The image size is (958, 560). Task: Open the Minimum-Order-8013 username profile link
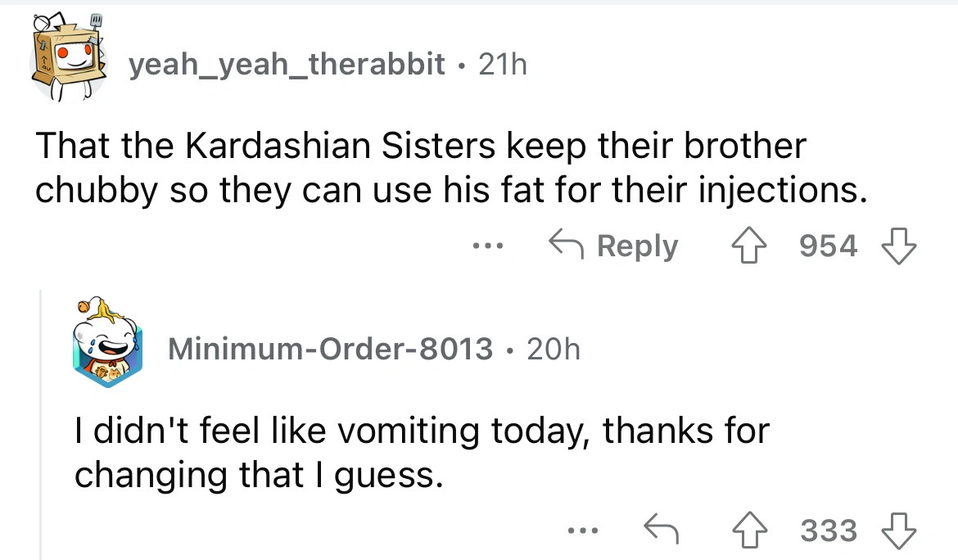coord(330,350)
